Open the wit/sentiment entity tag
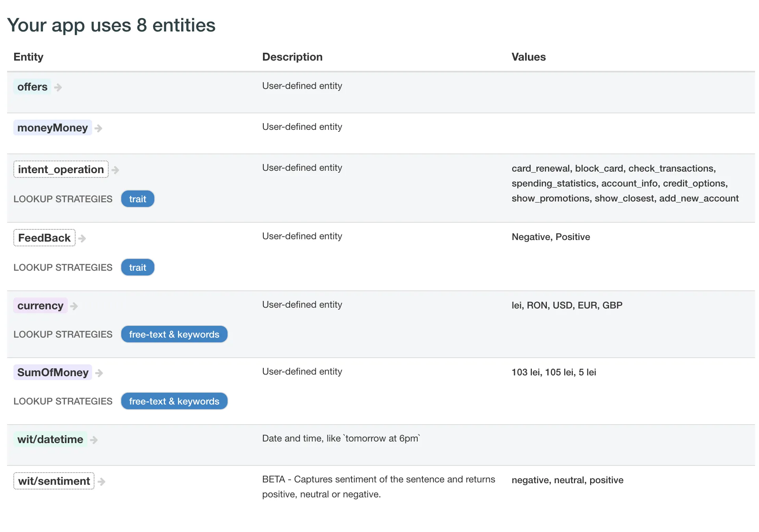 54,481
